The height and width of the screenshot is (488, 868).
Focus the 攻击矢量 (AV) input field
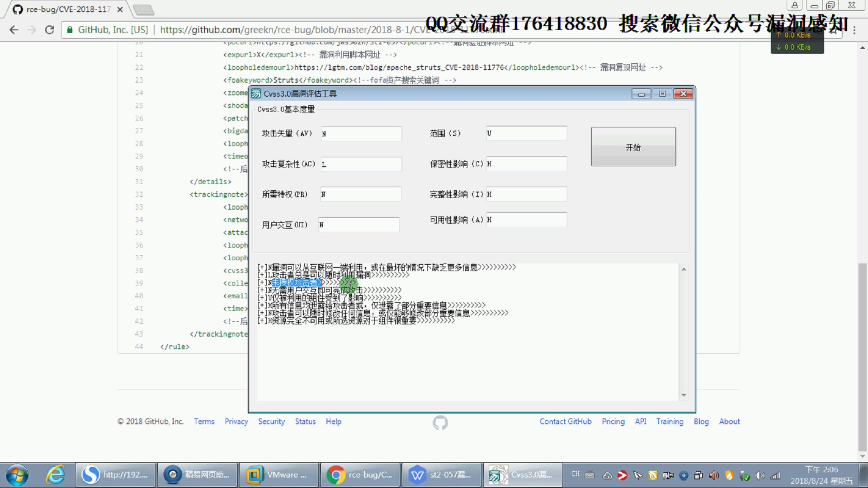pos(361,134)
